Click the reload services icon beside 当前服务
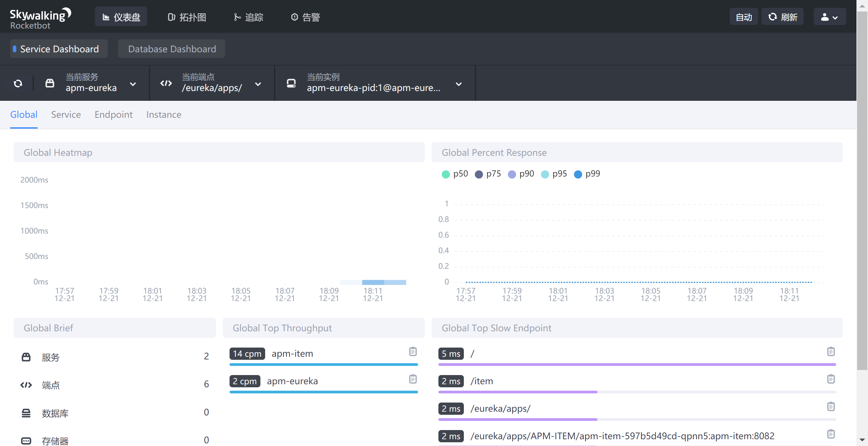The width and height of the screenshot is (868, 446). click(x=18, y=83)
